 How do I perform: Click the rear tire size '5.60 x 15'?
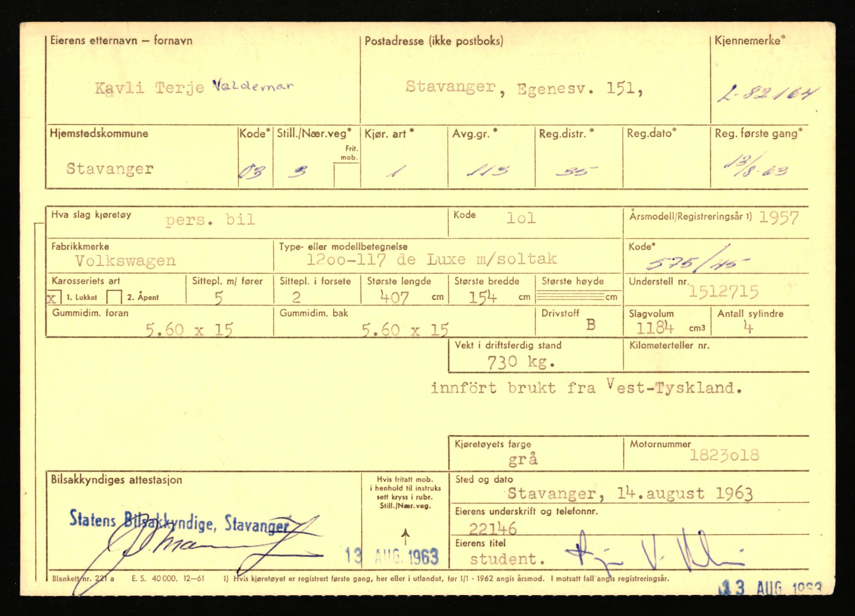point(405,330)
